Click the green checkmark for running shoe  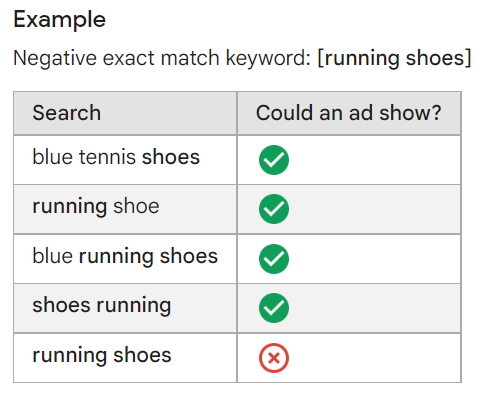274,209
